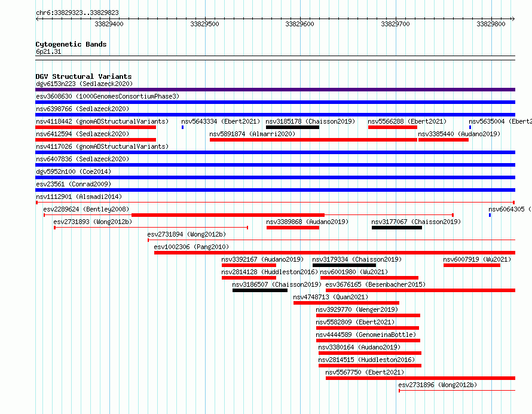
Task: Click thick red bar of esv2289624
Action: [x=228, y=215]
